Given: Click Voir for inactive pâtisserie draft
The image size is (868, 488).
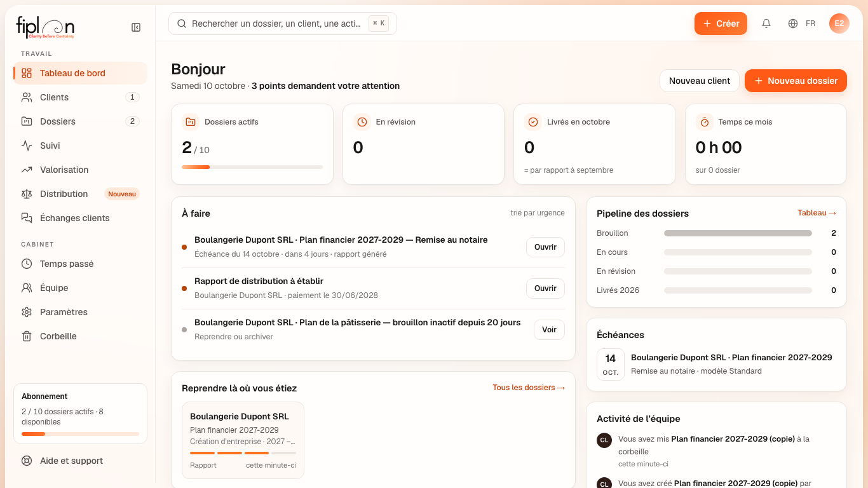Looking at the screenshot, I should pyautogui.click(x=549, y=330).
